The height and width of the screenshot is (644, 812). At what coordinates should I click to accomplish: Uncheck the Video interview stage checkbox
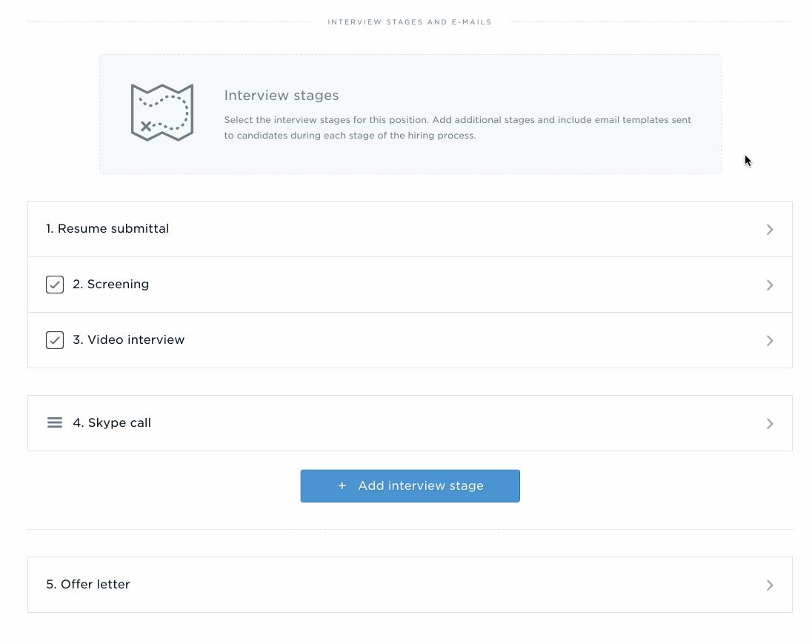click(x=55, y=340)
